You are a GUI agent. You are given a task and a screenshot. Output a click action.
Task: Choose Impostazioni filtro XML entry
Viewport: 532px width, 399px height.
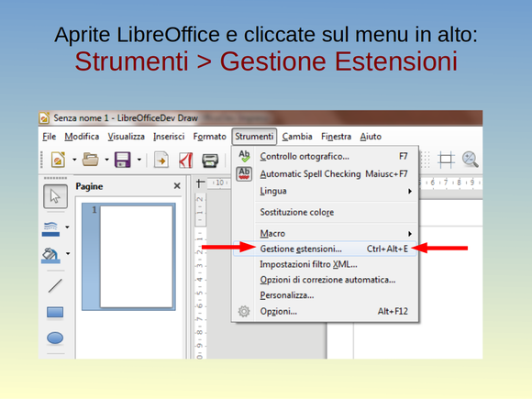pos(325,264)
